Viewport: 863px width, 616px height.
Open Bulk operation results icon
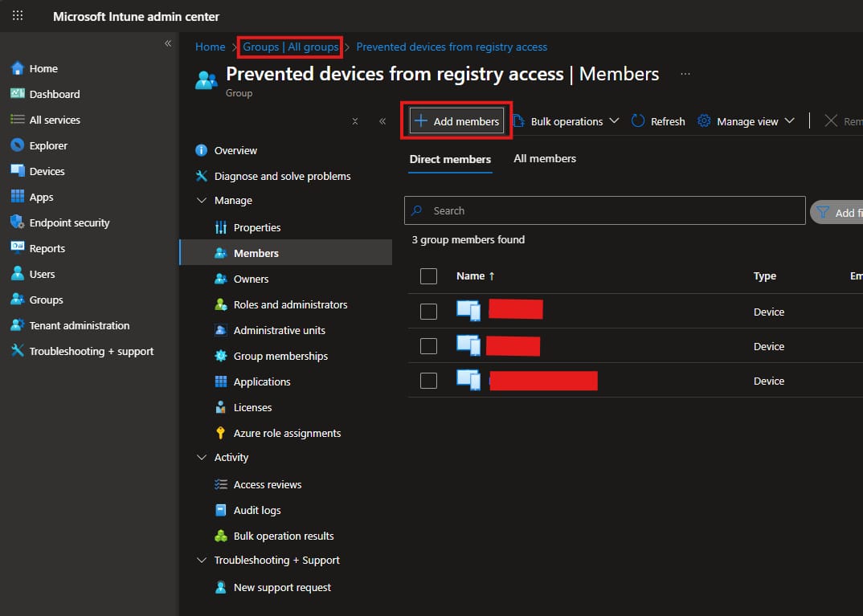click(x=221, y=536)
